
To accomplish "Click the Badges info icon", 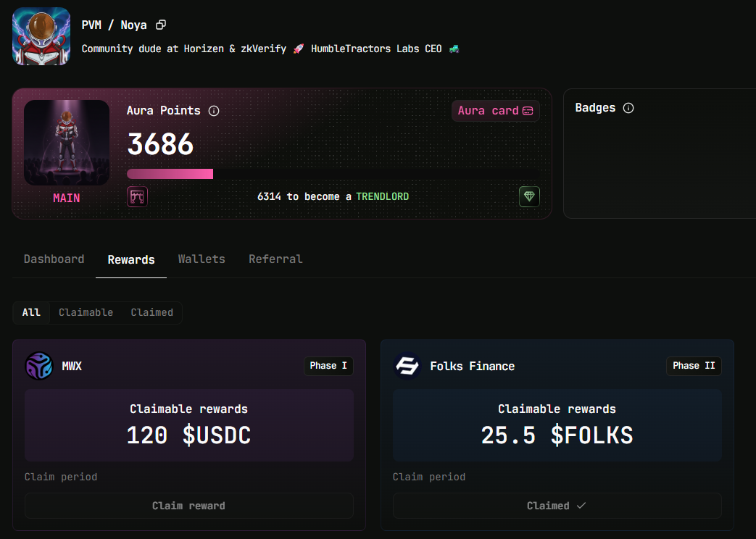I will (x=628, y=108).
